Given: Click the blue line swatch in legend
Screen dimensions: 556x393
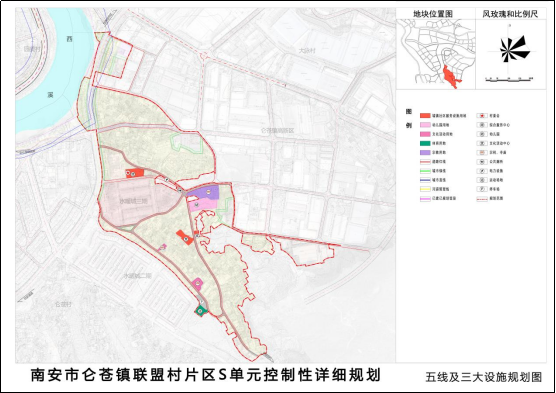Looking at the screenshot, I should tap(425, 180).
